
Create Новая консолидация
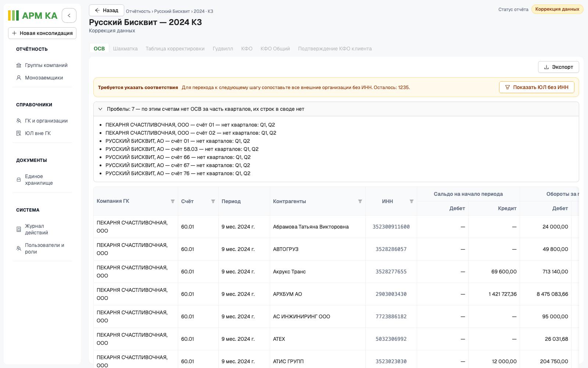42,33
